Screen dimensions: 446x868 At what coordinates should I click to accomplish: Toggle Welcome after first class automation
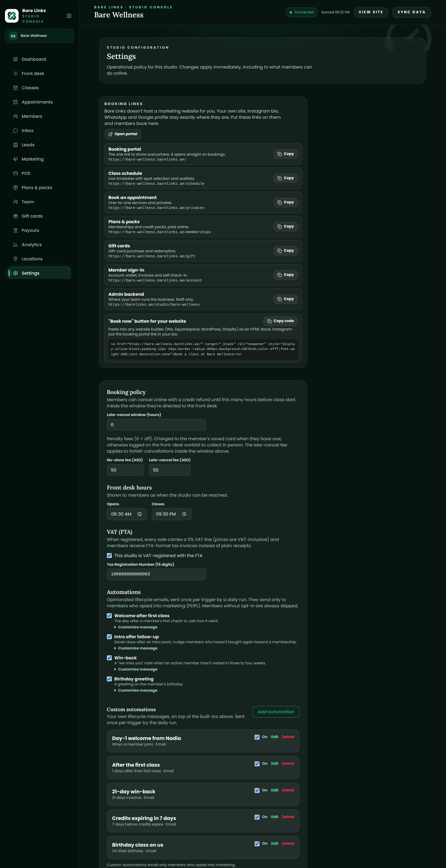[109, 616]
